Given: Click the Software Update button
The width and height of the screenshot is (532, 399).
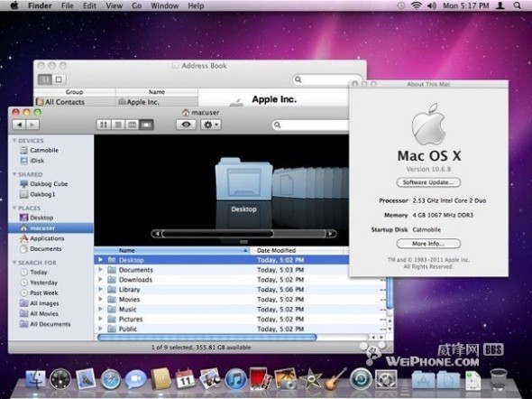Looking at the screenshot, I should 428,182.
